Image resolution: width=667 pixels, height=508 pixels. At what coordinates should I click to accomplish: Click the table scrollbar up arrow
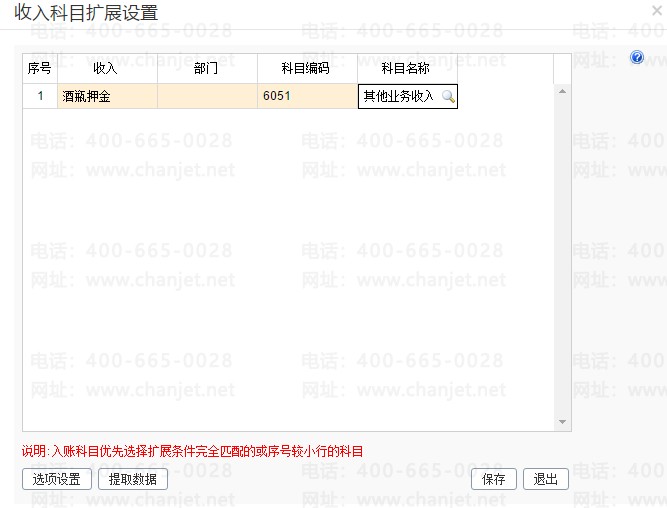coord(562,91)
